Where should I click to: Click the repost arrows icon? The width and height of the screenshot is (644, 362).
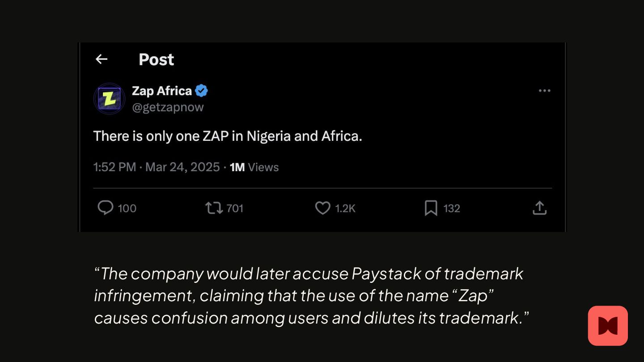(214, 208)
